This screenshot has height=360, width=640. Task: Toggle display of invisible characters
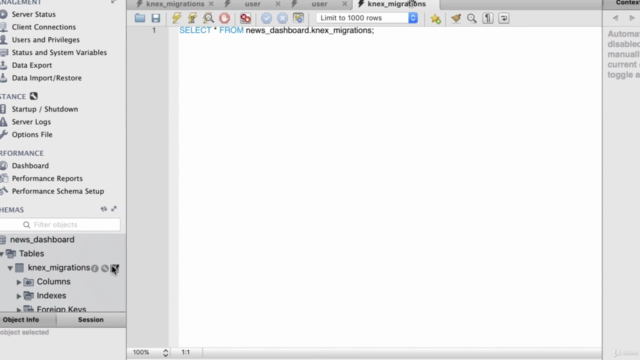click(488, 18)
